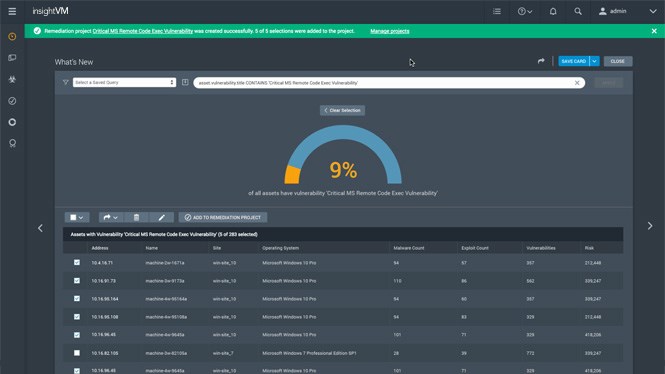The width and height of the screenshot is (665, 374).
Task: Open the checkmark-circle policies icon in sidebar
Action: tap(12, 100)
